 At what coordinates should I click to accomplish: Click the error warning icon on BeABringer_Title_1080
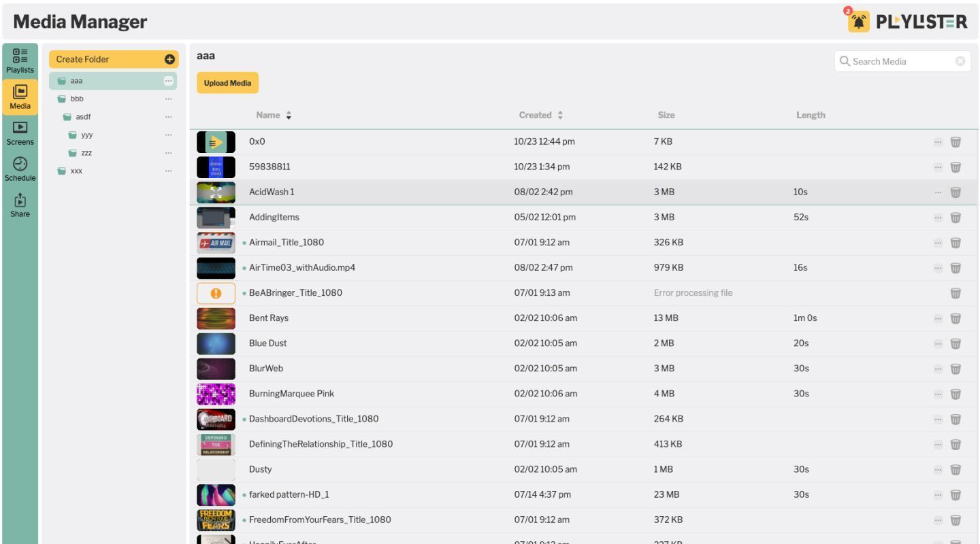216,292
